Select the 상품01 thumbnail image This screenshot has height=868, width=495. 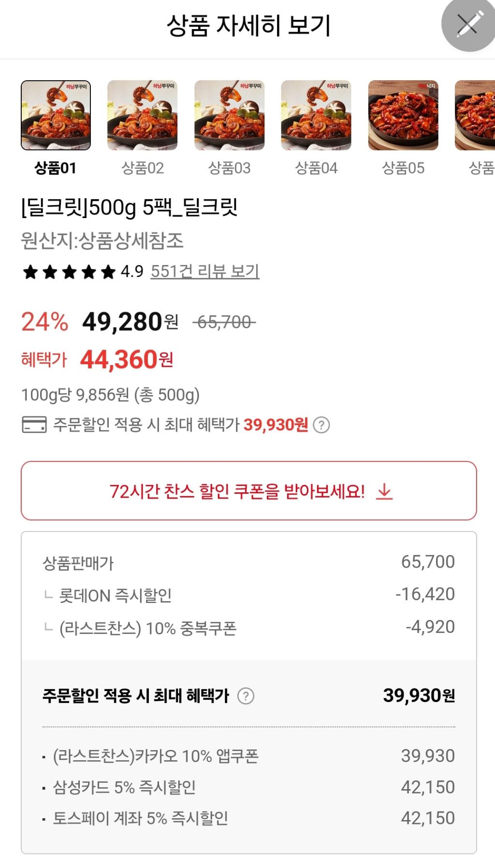point(56,116)
